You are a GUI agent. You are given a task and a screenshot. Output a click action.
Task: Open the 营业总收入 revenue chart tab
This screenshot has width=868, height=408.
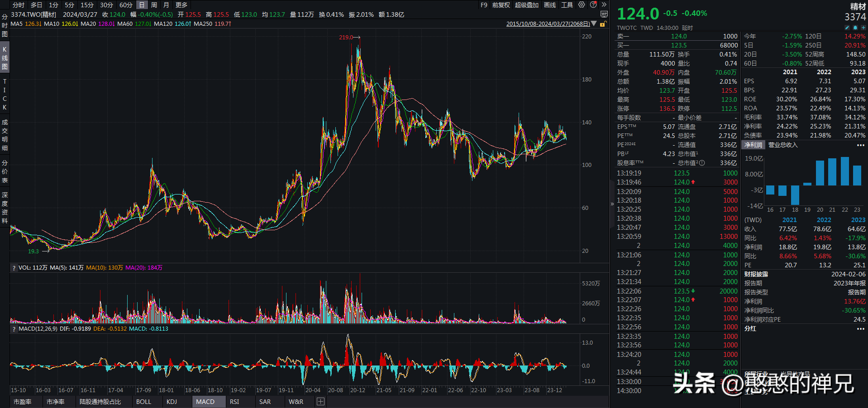pyautogui.click(x=783, y=145)
